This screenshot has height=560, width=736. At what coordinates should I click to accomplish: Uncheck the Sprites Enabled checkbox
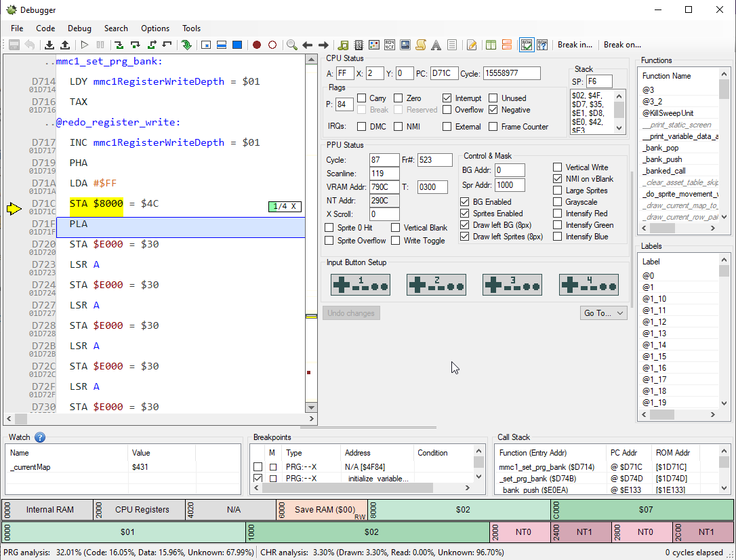coord(465,214)
